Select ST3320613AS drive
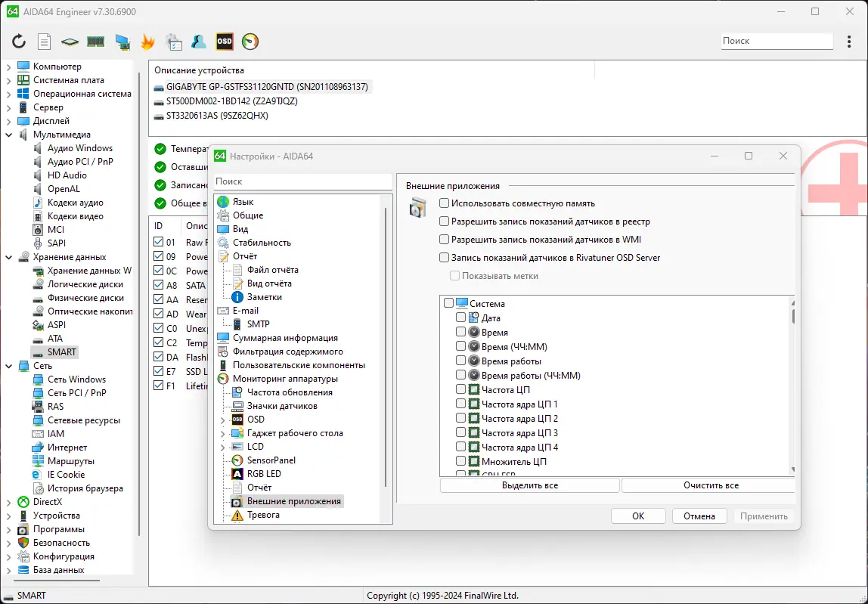 (217, 116)
